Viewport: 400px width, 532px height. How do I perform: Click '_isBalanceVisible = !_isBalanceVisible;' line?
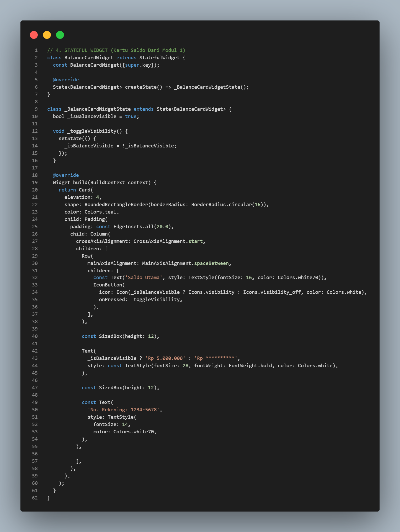121,146
